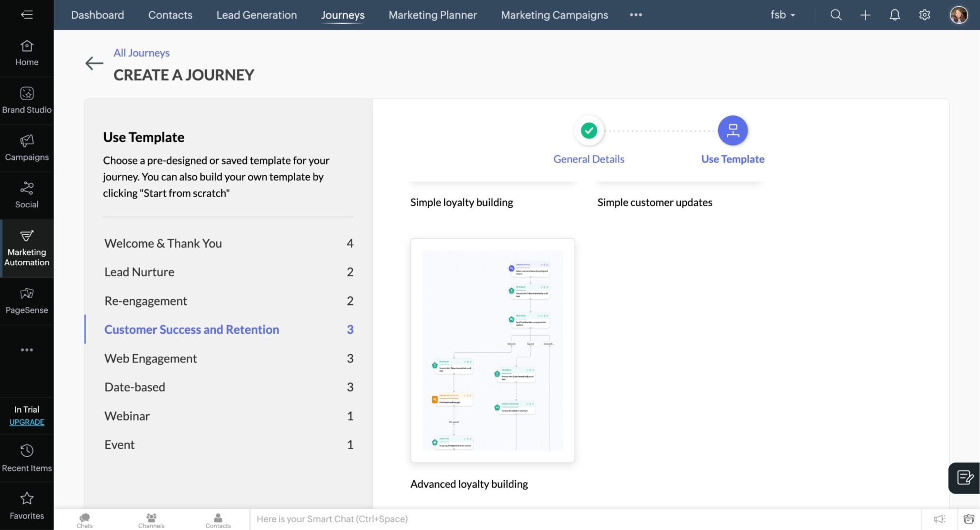Select the Advanced loyalty building template thumbnail
The image size is (980, 530).
492,350
